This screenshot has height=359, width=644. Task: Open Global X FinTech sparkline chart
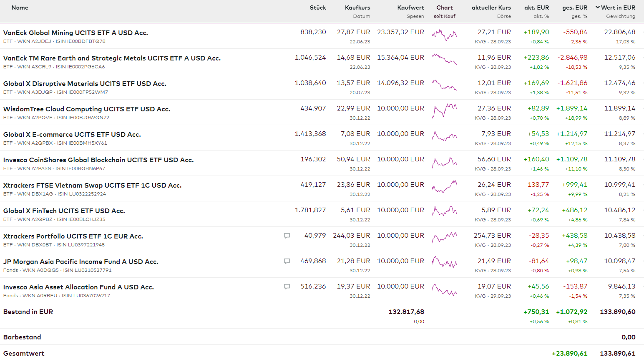(445, 212)
